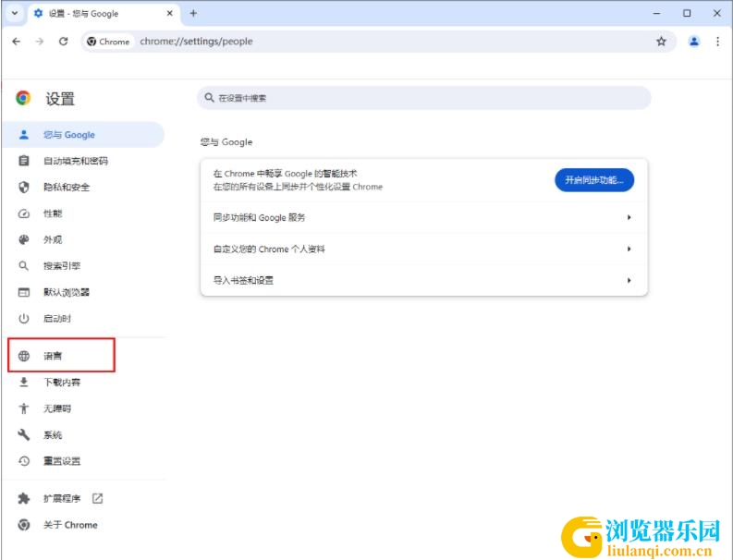Click the 默认浏览器 sidebar label
The width and height of the screenshot is (733, 560).
coord(67,292)
